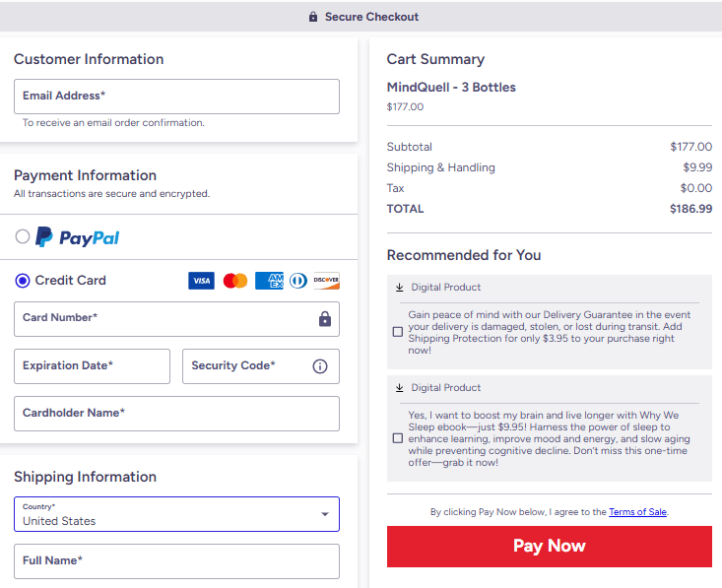
Task: Open the Country dropdown
Action: tap(176, 514)
